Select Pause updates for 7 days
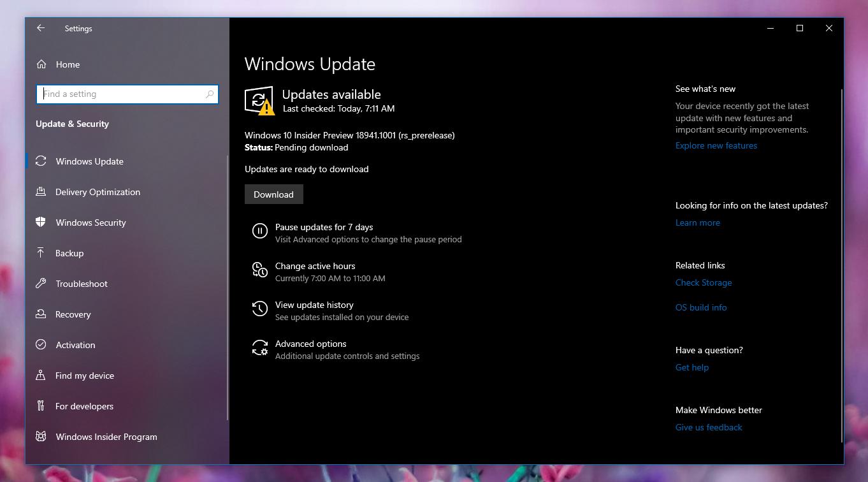 coord(324,227)
